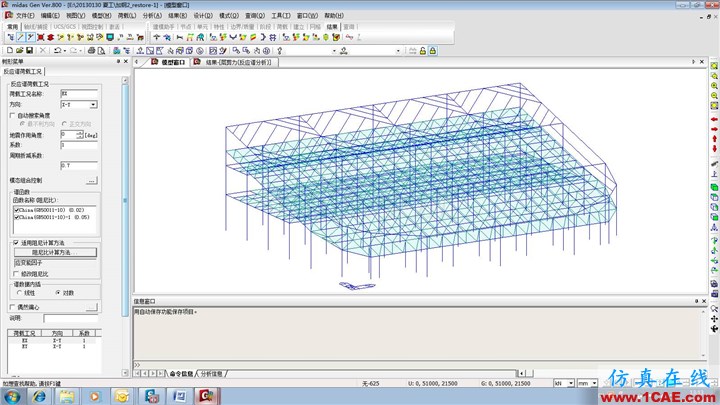
Task: Enable the 自动搜索角度 checkbox
Action: [13, 115]
